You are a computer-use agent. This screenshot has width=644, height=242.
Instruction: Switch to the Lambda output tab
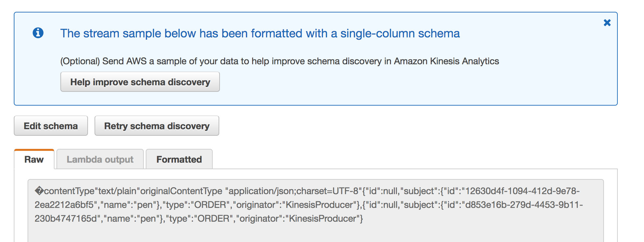tap(100, 159)
